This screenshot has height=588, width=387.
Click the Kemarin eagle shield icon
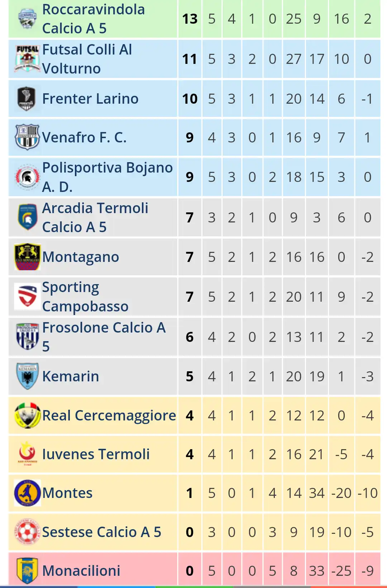28,376
